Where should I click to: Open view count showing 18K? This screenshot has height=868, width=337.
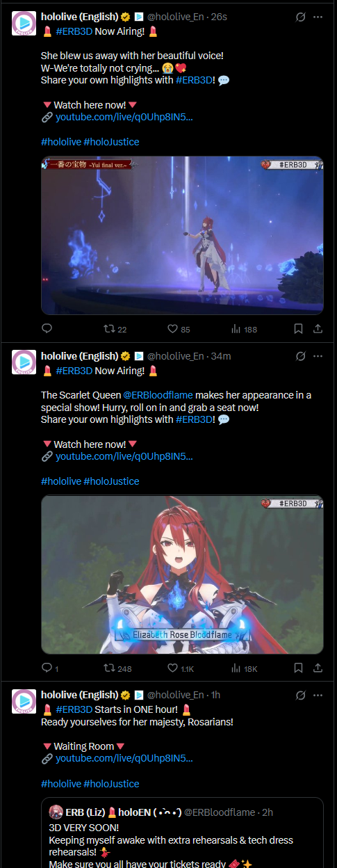coord(244,668)
